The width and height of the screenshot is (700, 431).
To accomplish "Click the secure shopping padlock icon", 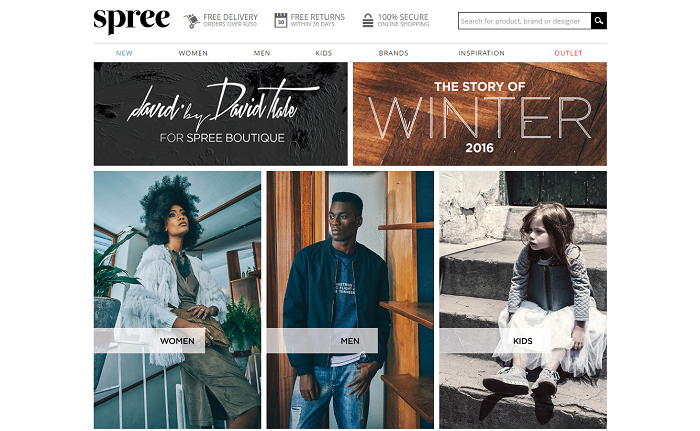I will (367, 20).
